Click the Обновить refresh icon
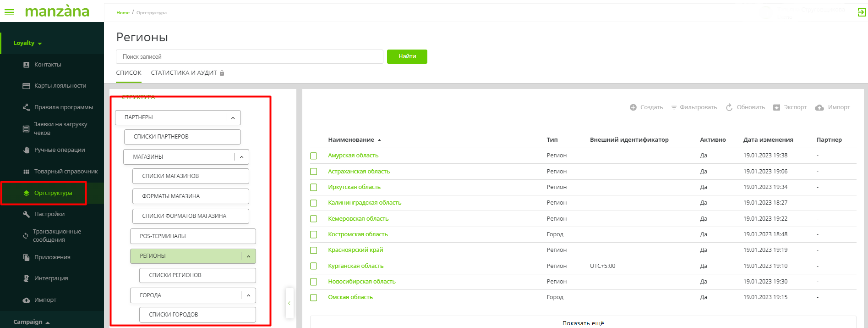The image size is (868, 328). (x=729, y=107)
